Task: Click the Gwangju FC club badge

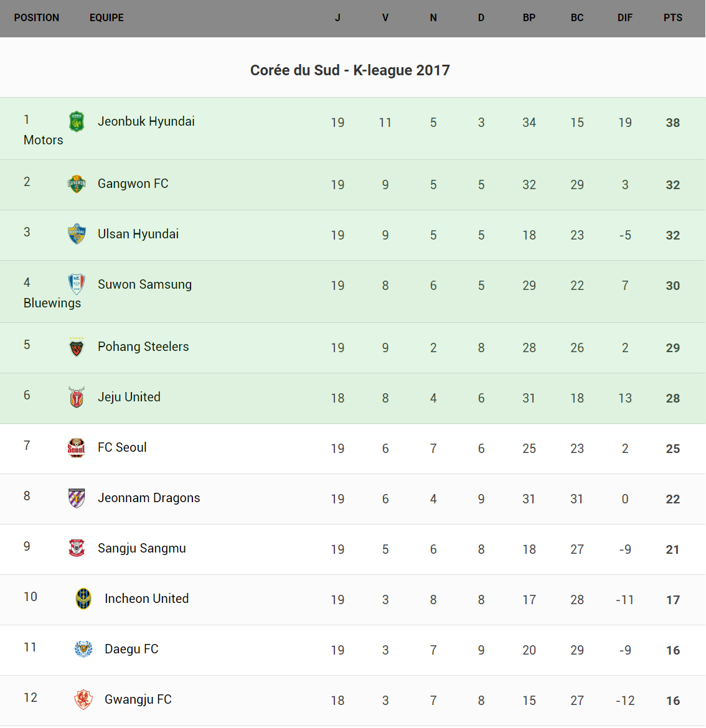Action: pos(83,699)
